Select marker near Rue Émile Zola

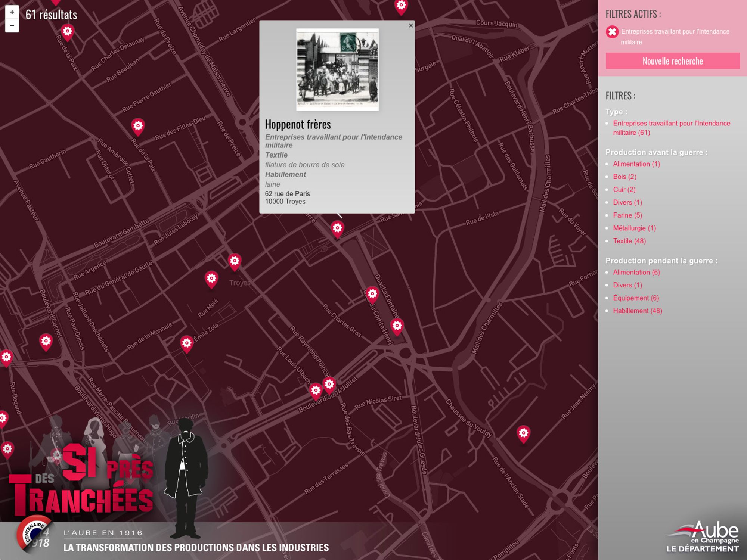click(x=187, y=343)
